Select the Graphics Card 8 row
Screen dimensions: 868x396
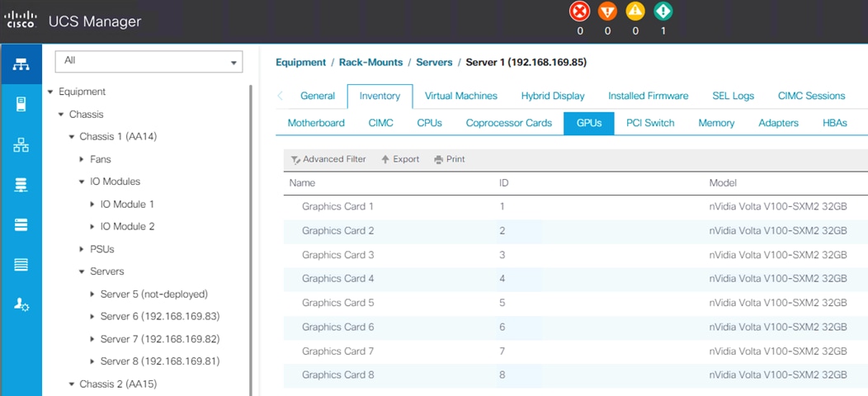(x=576, y=375)
